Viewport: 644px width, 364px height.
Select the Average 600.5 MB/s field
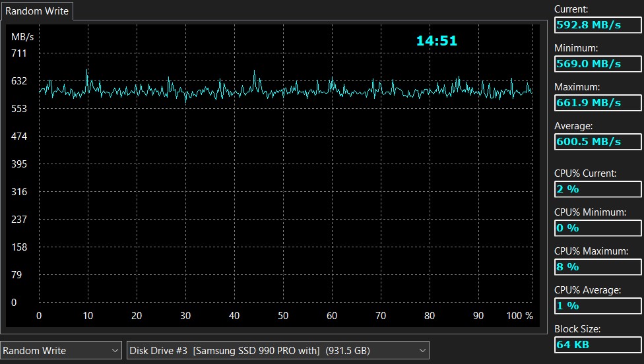[597, 142]
